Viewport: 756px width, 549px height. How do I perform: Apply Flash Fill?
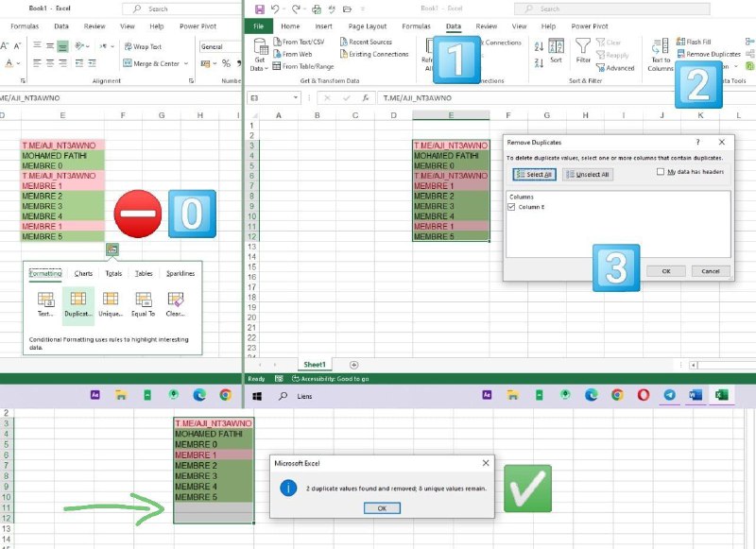click(694, 42)
